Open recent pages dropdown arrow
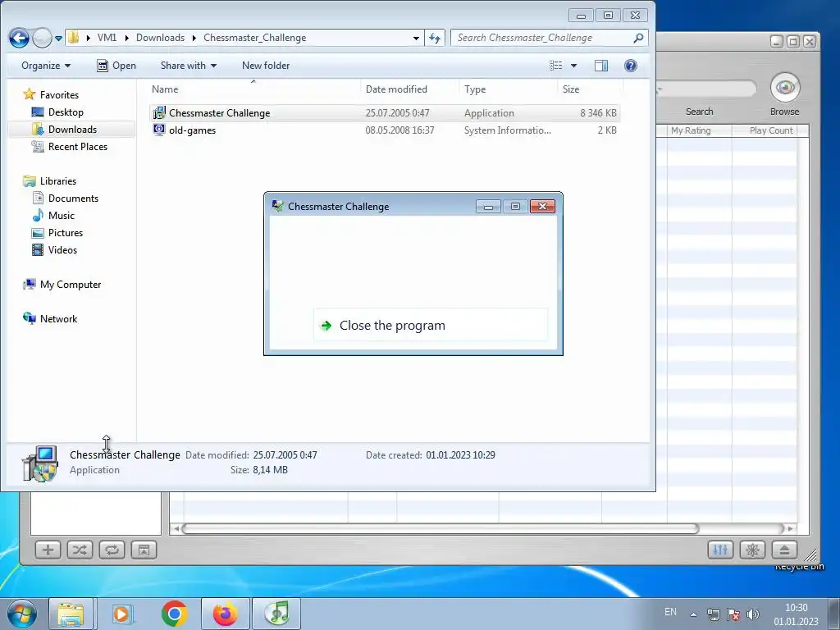Viewport: 840px width, 630px height. click(58, 39)
